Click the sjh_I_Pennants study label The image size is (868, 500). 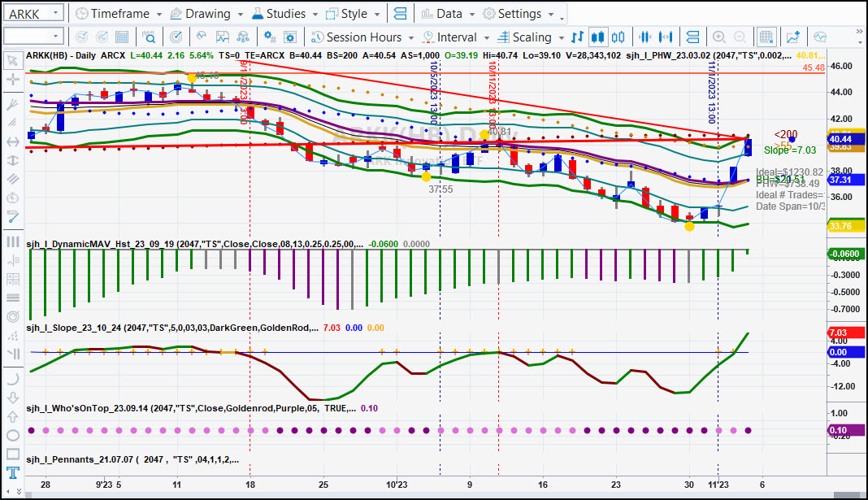(132, 459)
